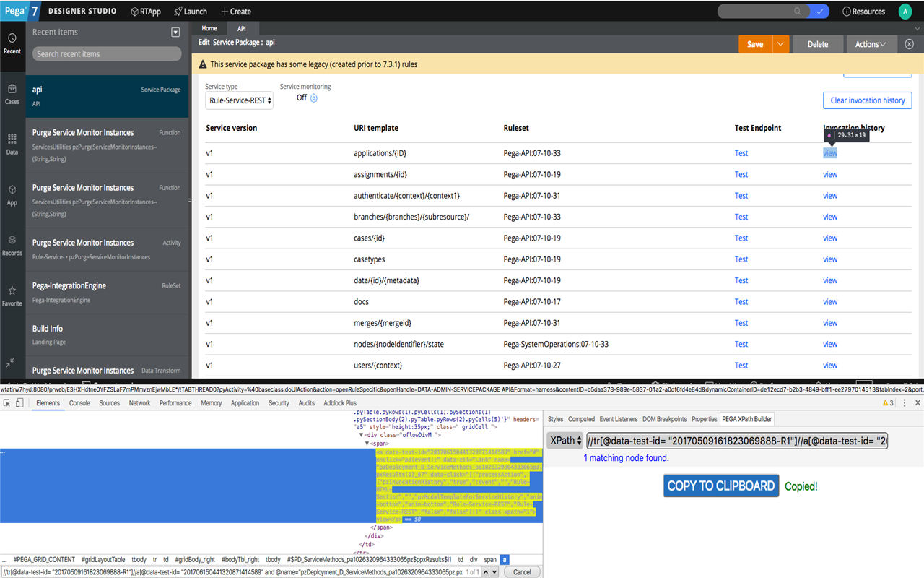
Task: Open Pega-IntegrationEngine RuleSet recent item
Action: [x=107, y=292]
